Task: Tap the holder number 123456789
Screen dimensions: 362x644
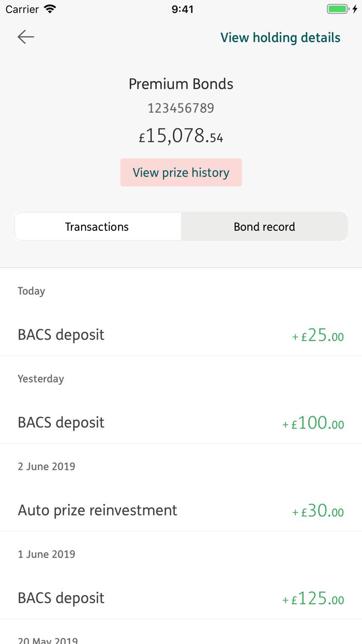Action: tap(181, 108)
